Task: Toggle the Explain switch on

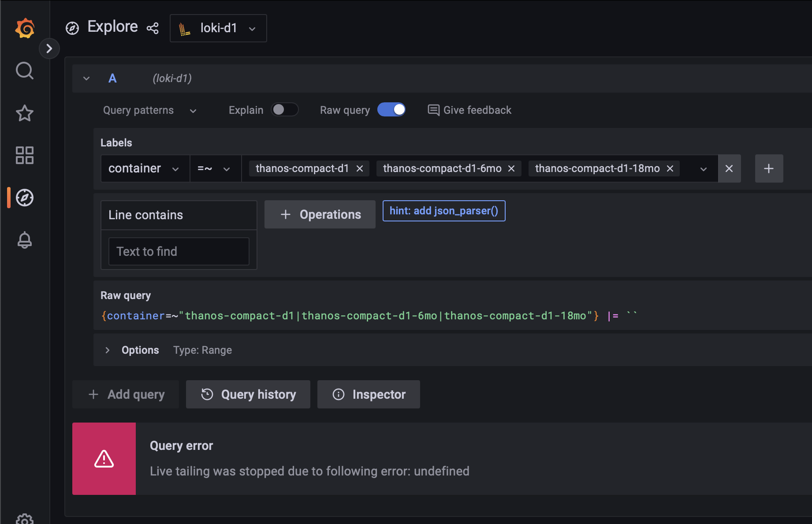Action: (x=285, y=110)
